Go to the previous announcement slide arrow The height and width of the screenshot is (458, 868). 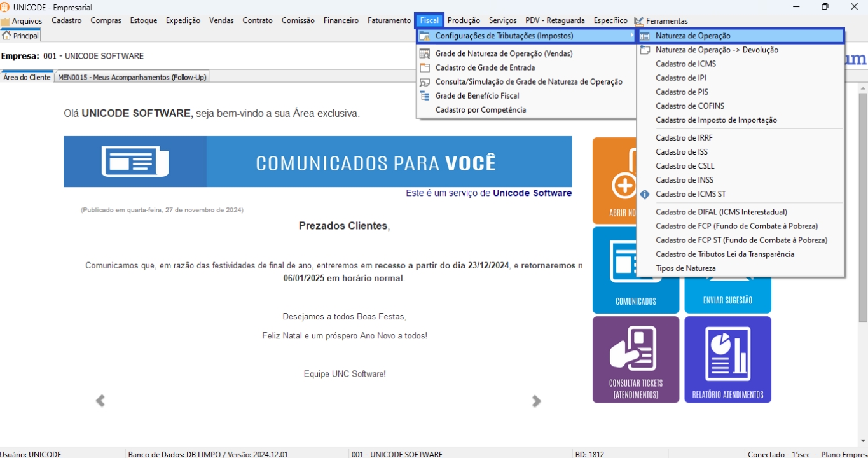[x=100, y=401]
